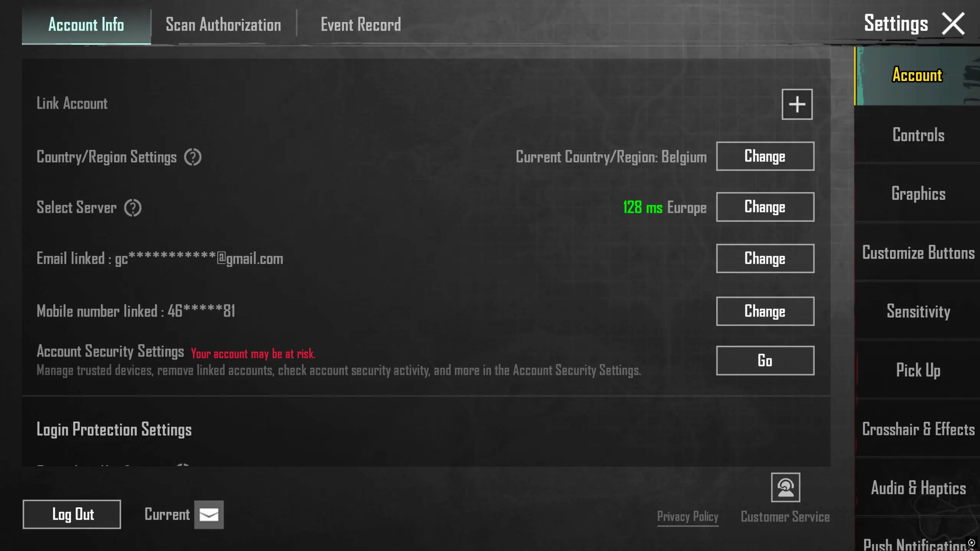
Task: Switch to Scan Authorization tab
Action: [223, 25]
